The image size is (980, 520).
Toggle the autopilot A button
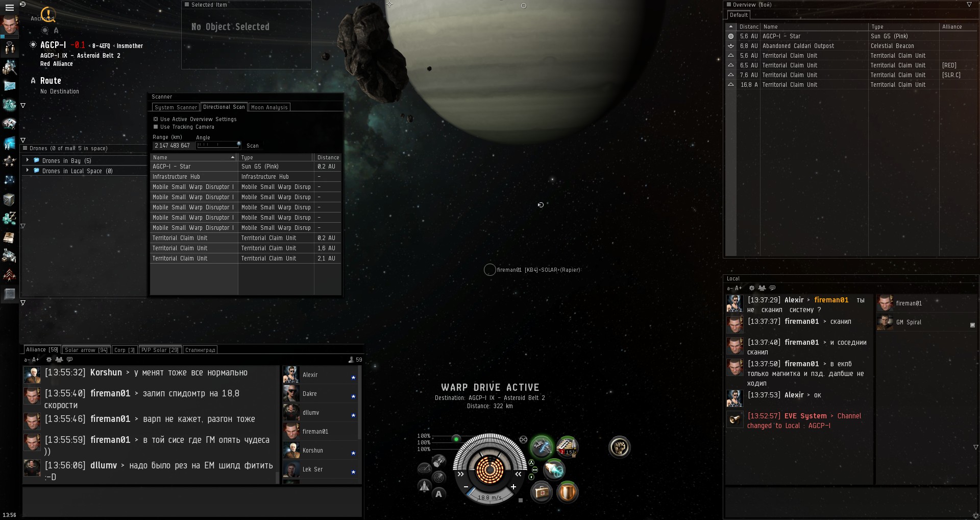[x=438, y=494]
